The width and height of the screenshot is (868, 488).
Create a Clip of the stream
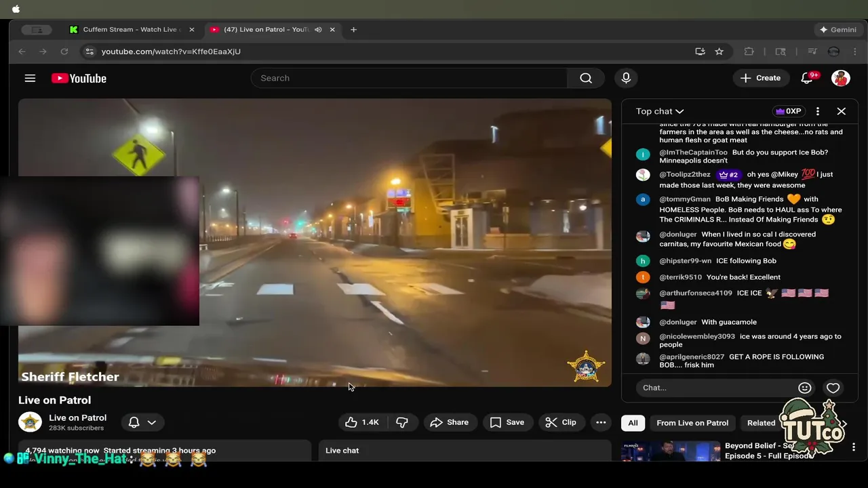pos(561,422)
